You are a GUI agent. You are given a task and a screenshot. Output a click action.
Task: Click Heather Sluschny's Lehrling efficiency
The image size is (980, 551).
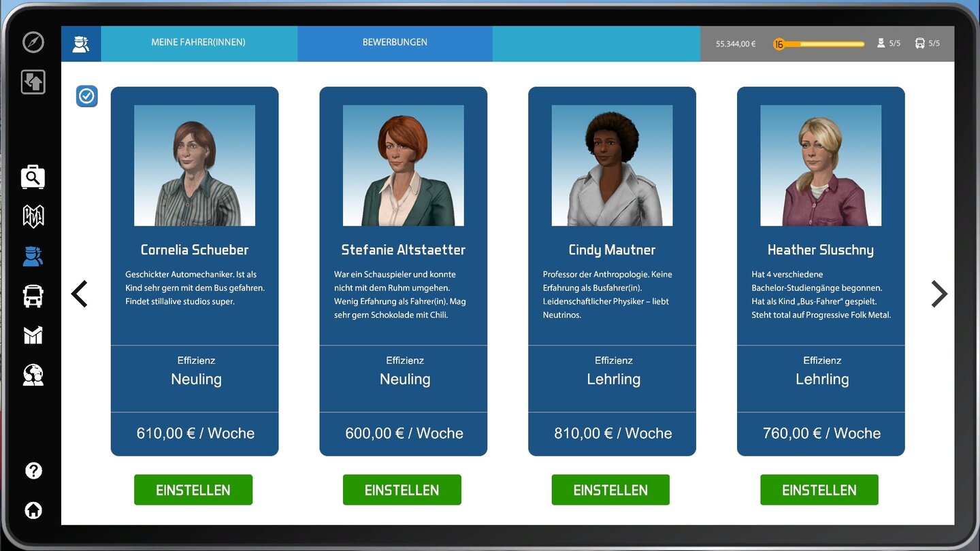point(822,379)
